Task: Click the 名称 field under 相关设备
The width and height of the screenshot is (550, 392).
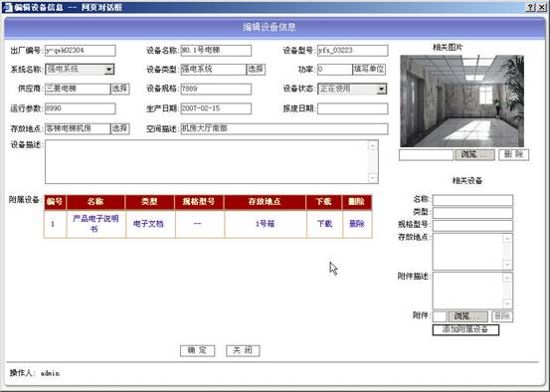Action: tap(472, 200)
